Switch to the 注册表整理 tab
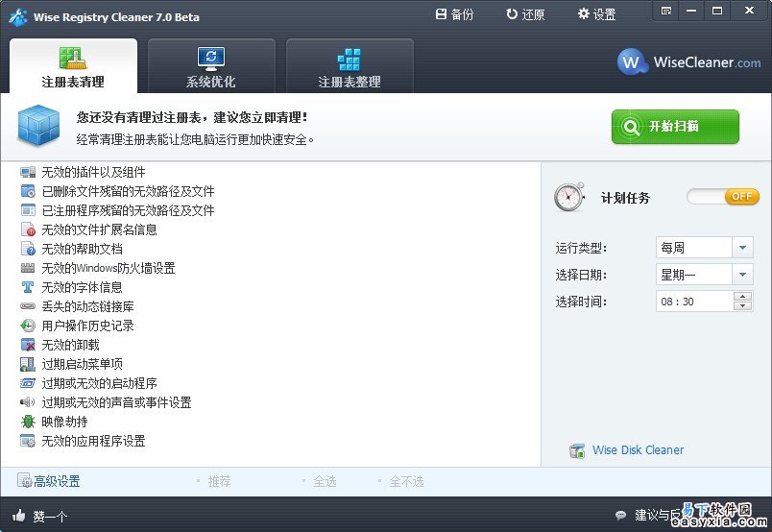 tap(350, 66)
